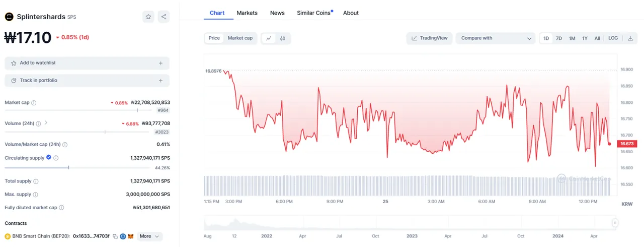Screen dimensions: 644x247
Task: Click the Circulating supply progress bar
Action: point(78,168)
